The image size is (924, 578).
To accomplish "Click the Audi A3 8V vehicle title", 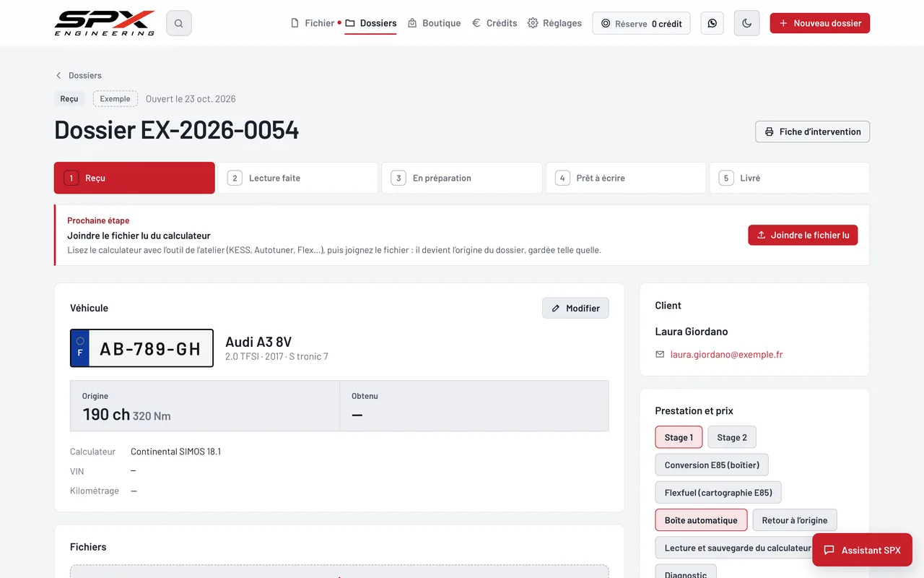I will tap(258, 342).
